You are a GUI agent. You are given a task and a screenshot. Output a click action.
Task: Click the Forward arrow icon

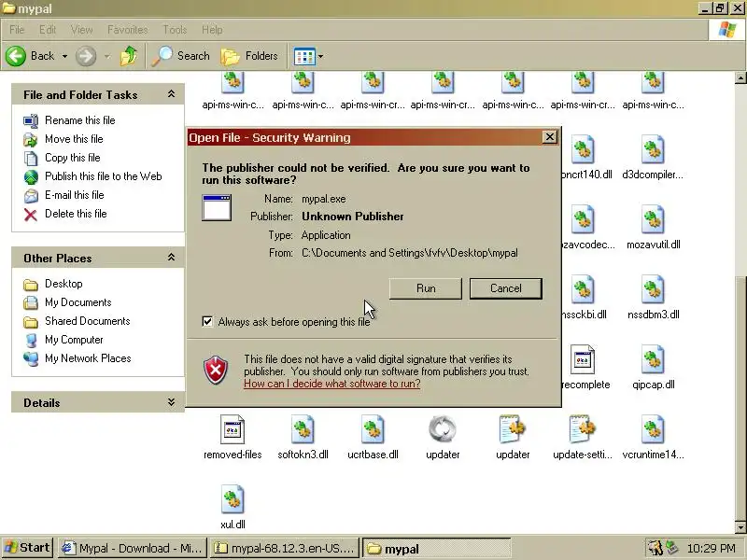click(86, 56)
